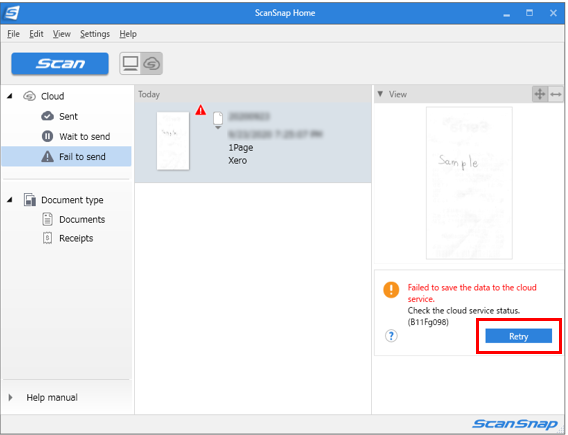Viewport: 568px width, 435px height.
Task: Click the orange exclamation error icon
Action: tap(391, 290)
